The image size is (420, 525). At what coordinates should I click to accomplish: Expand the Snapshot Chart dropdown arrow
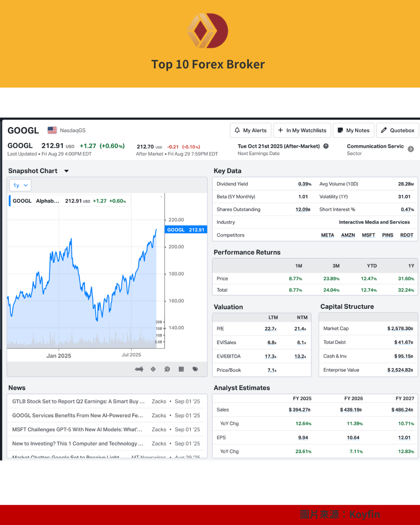tap(66, 171)
